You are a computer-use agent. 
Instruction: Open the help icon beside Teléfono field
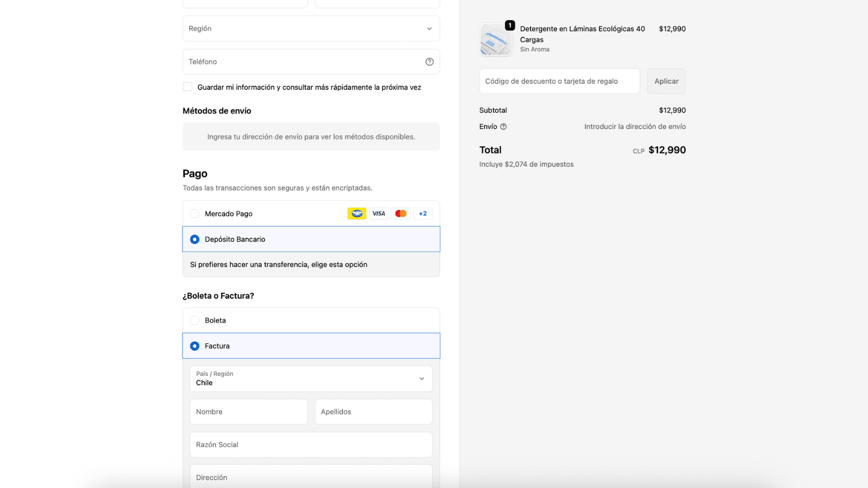pyautogui.click(x=429, y=61)
